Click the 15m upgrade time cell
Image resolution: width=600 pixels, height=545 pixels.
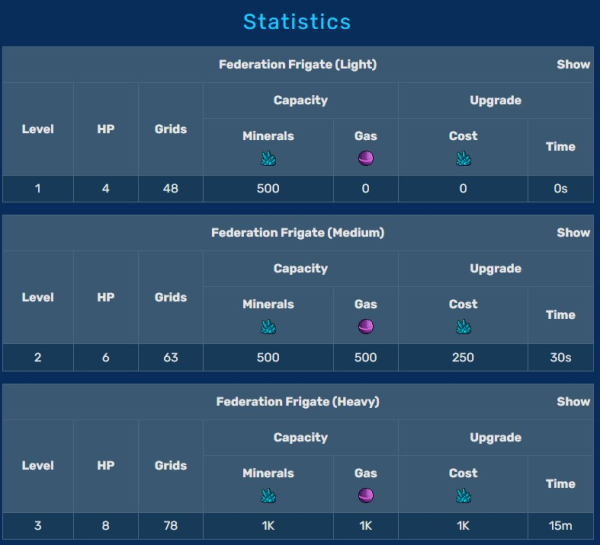(560, 526)
